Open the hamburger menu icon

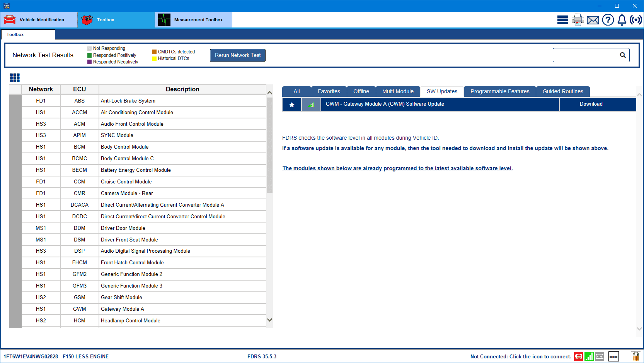(562, 20)
